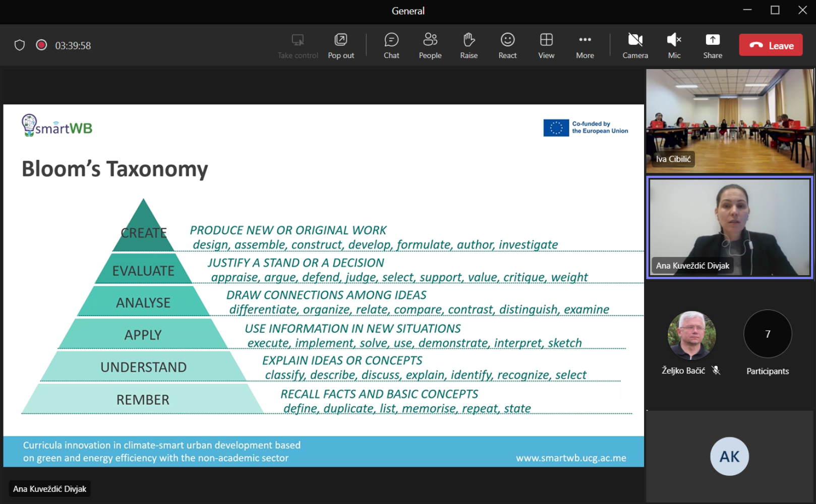Viewport: 816px width, 504px height.
Task: Open the www.smartwb.ucg.ac.me link on slide
Action: click(571, 458)
